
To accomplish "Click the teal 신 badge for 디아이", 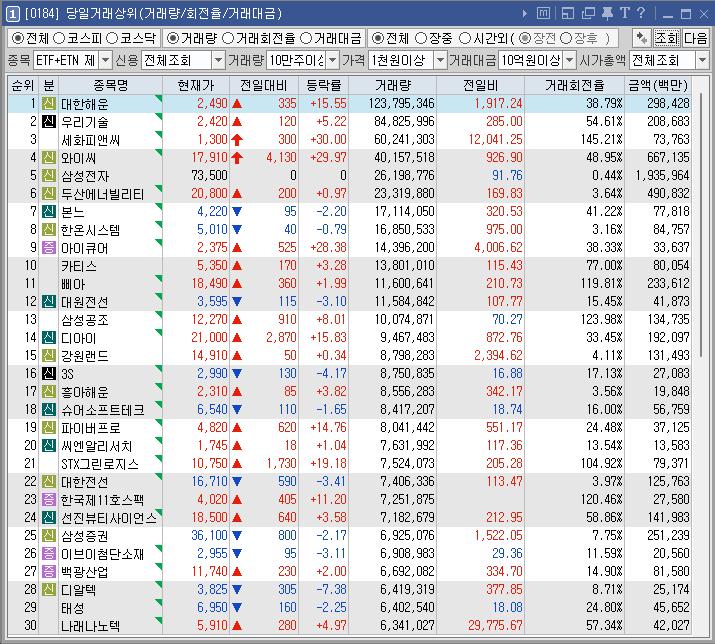I will point(49,338).
